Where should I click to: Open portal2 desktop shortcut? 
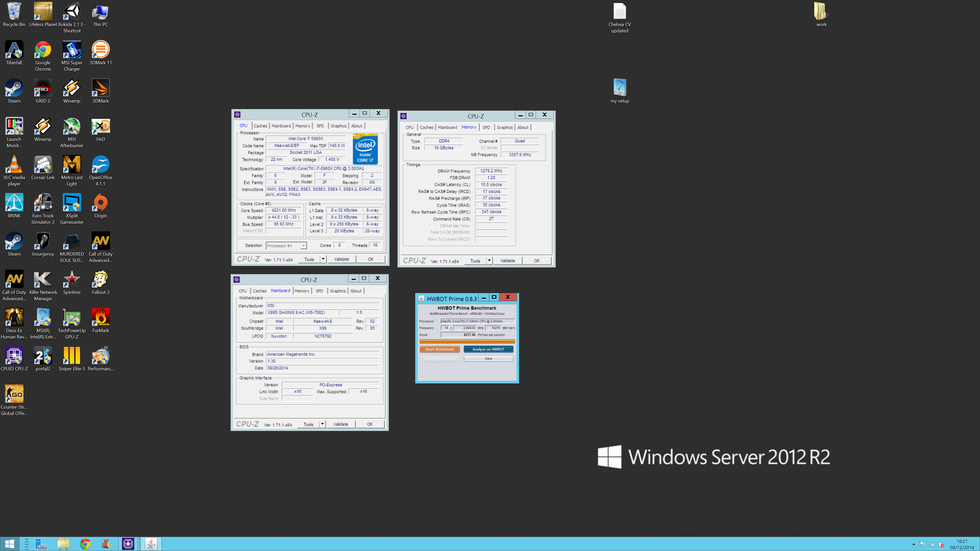click(x=43, y=359)
